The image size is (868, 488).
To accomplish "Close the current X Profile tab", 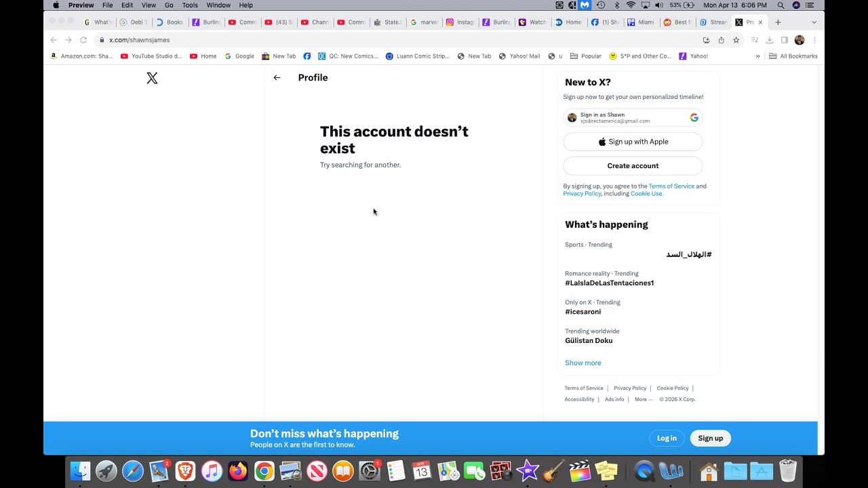I will 760,22.
